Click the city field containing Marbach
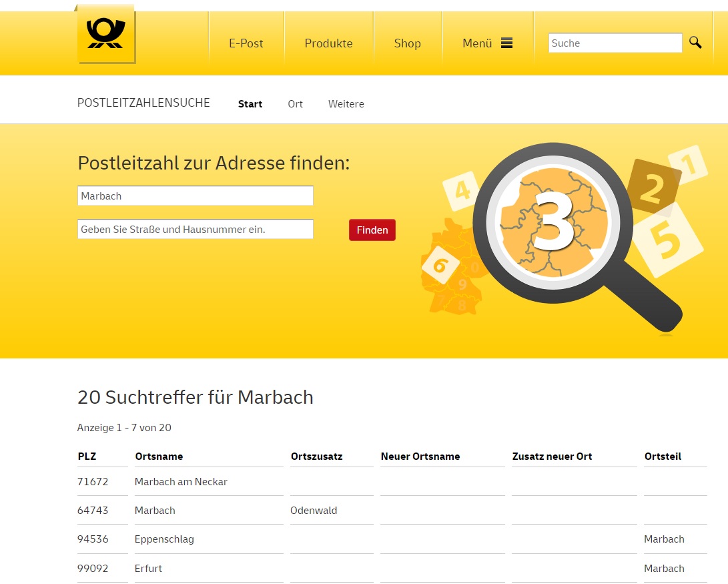The width and height of the screenshot is (728, 584). click(x=195, y=196)
